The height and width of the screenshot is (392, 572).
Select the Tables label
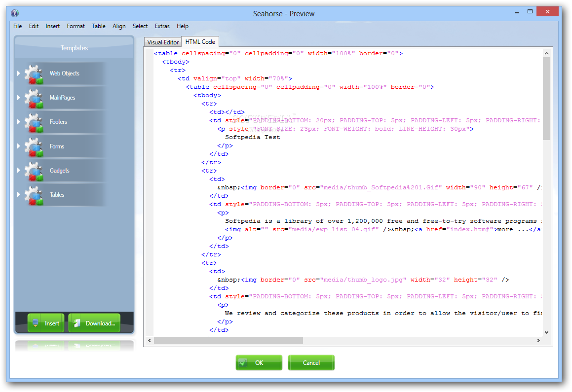[x=57, y=195]
